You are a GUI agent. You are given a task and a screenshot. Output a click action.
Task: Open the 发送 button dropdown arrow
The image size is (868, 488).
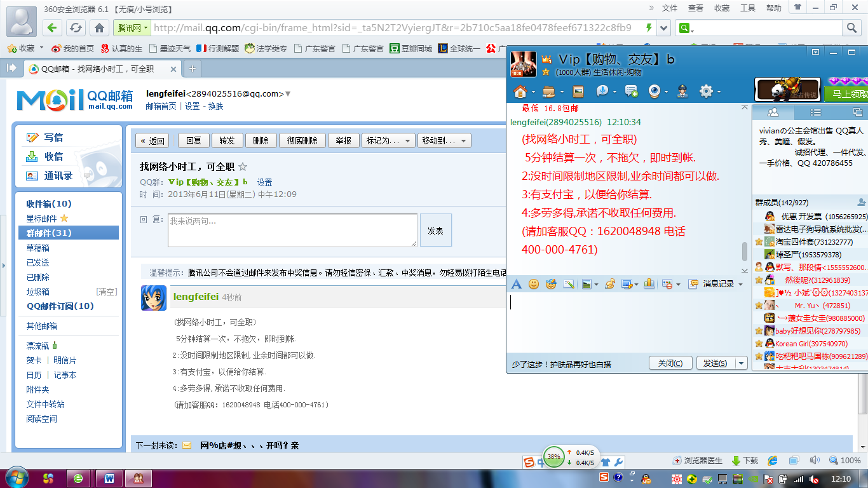click(x=742, y=363)
